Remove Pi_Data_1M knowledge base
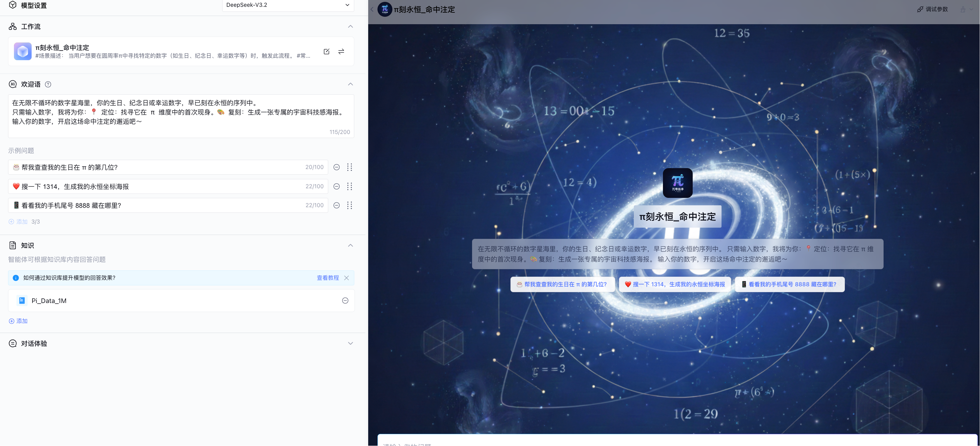The image size is (980, 446). [x=345, y=301]
